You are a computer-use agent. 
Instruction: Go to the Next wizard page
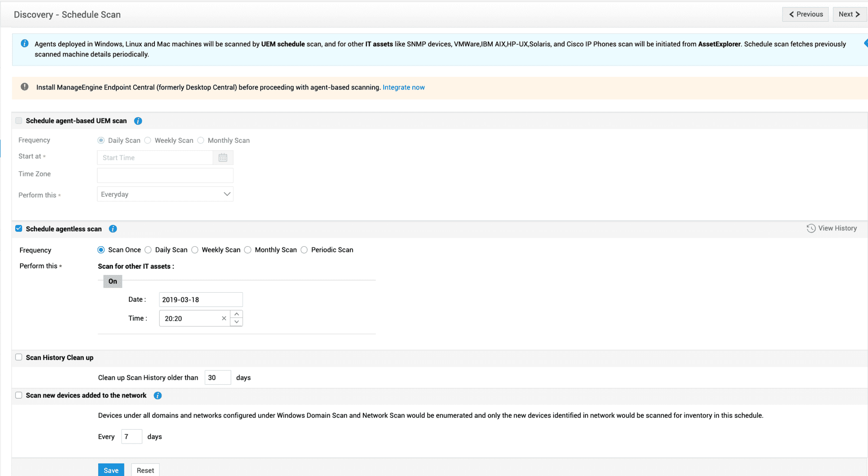point(849,14)
